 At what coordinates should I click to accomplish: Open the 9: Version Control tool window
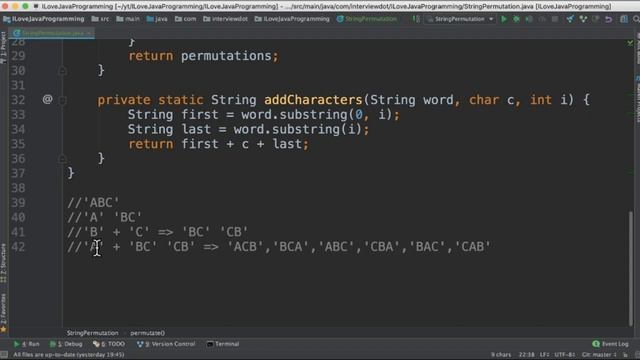point(166,344)
